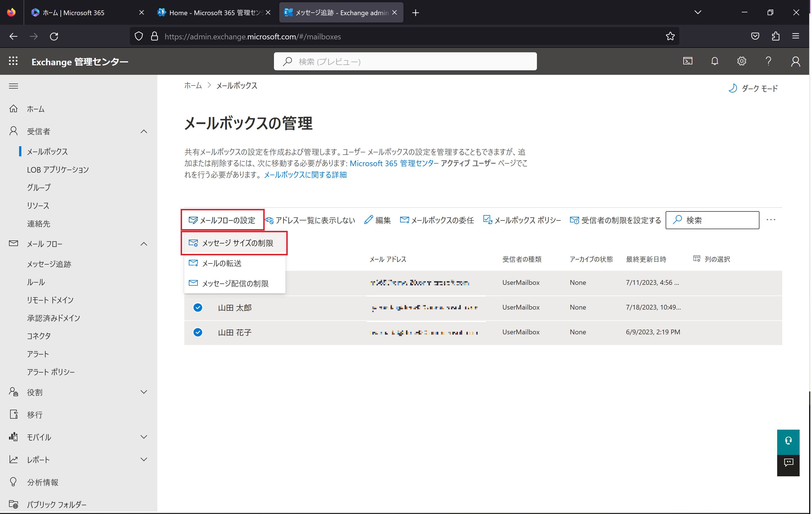This screenshot has width=812, height=514.
Task: Click メールボックスの委任 in toolbar
Action: pyautogui.click(x=437, y=220)
